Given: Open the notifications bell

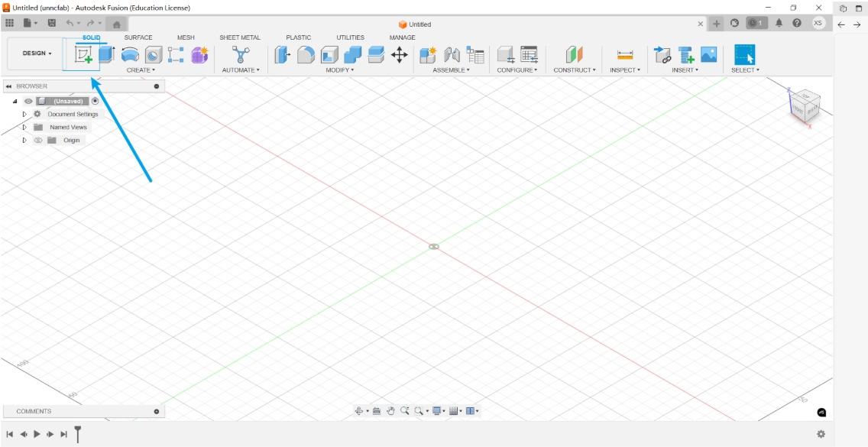Looking at the screenshot, I should click(779, 23).
